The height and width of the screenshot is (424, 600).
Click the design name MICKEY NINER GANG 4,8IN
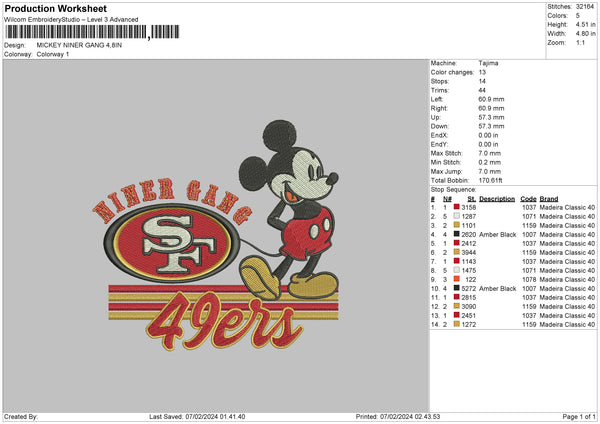click(79, 45)
